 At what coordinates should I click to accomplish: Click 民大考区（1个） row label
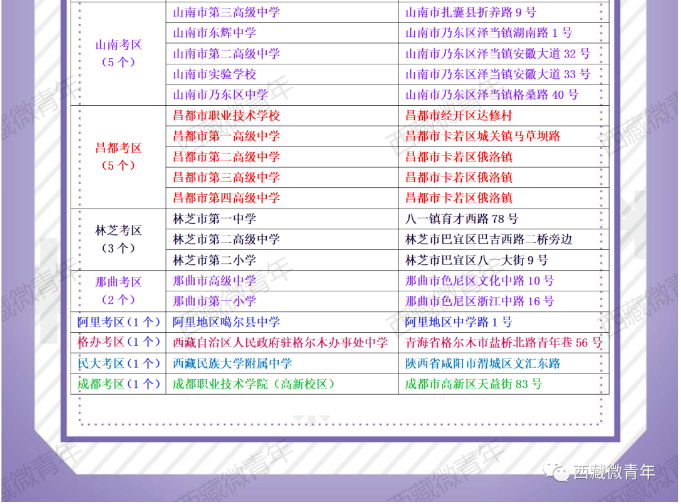click(119, 363)
